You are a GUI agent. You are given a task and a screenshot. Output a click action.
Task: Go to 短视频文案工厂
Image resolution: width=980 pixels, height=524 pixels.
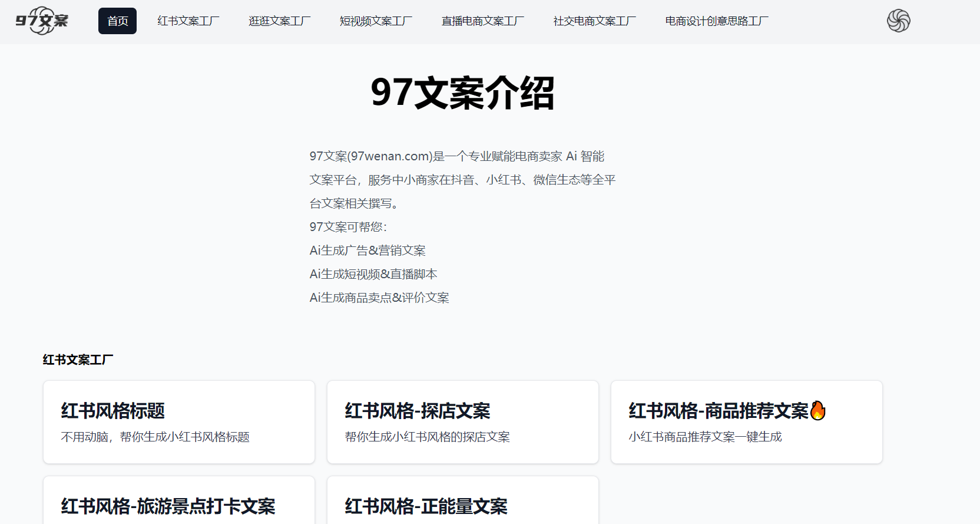point(376,21)
